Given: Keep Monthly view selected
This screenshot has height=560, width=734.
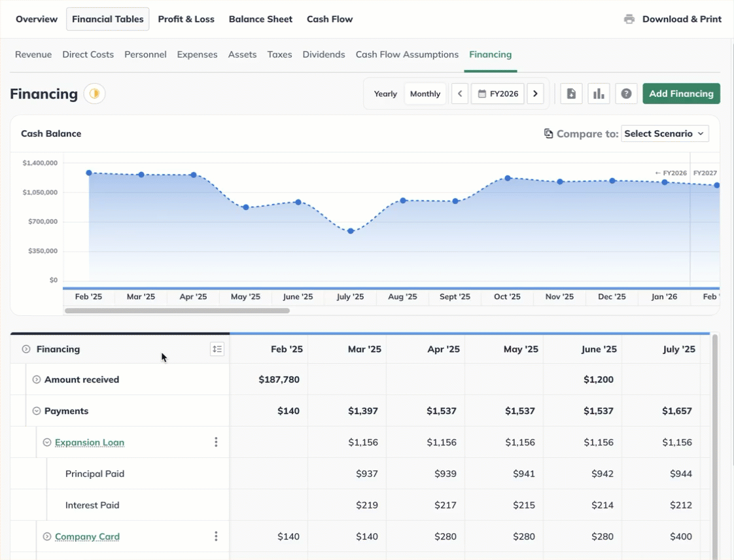Looking at the screenshot, I should tap(425, 93).
